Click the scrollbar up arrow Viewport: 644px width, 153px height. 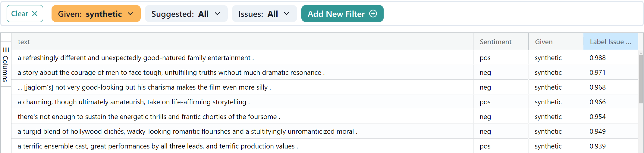[x=641, y=53]
